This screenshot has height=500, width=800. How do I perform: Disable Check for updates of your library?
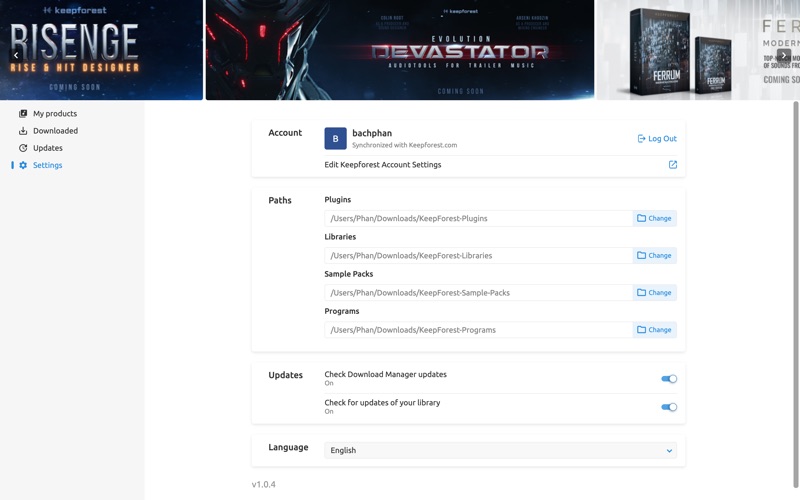pyautogui.click(x=669, y=407)
